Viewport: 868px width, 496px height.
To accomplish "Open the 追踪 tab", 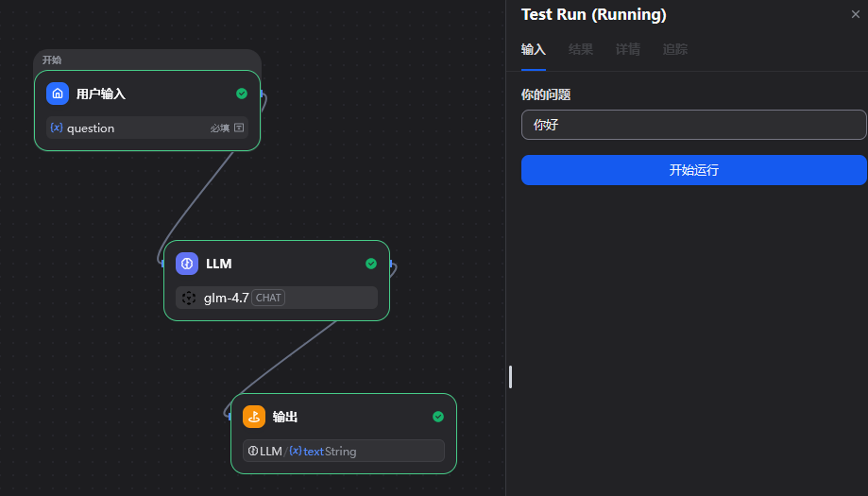I will pos(675,49).
